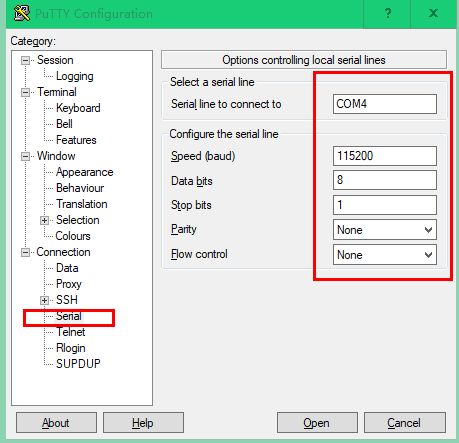Click the serial line COM4 field
The image size is (459, 443).
(x=385, y=104)
